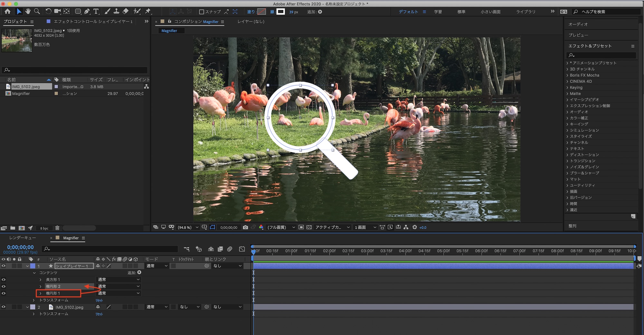Expand the 楕円形 1 shape group
This screenshot has height=335, width=644.
click(41, 293)
